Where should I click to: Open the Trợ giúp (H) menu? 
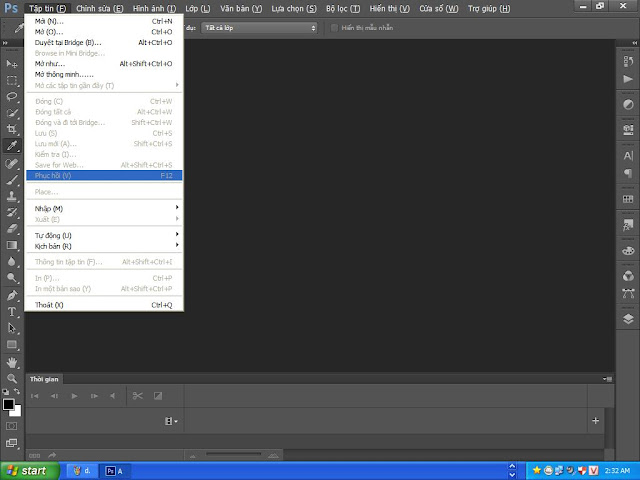pyautogui.click(x=489, y=9)
